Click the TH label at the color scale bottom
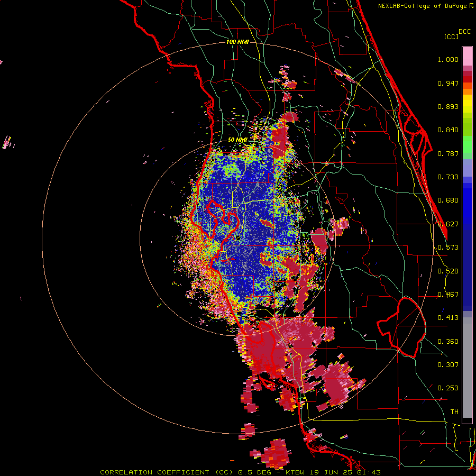Image resolution: width=476 pixels, height=476 pixels. (x=454, y=411)
